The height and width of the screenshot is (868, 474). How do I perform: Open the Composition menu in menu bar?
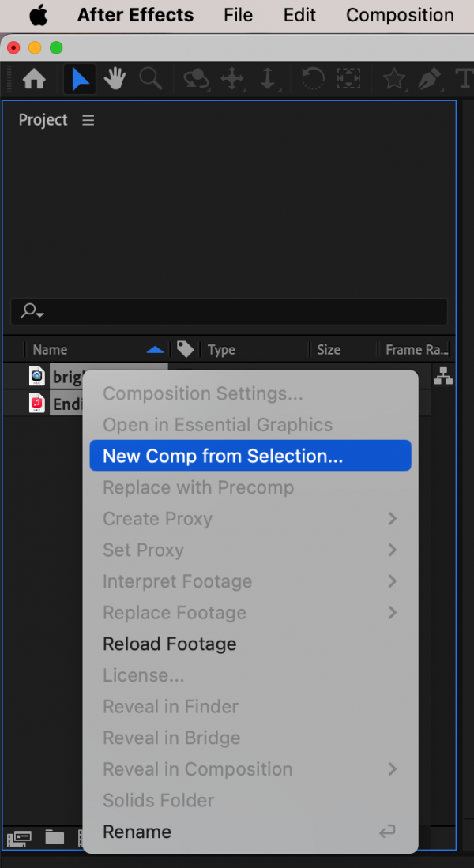[400, 15]
